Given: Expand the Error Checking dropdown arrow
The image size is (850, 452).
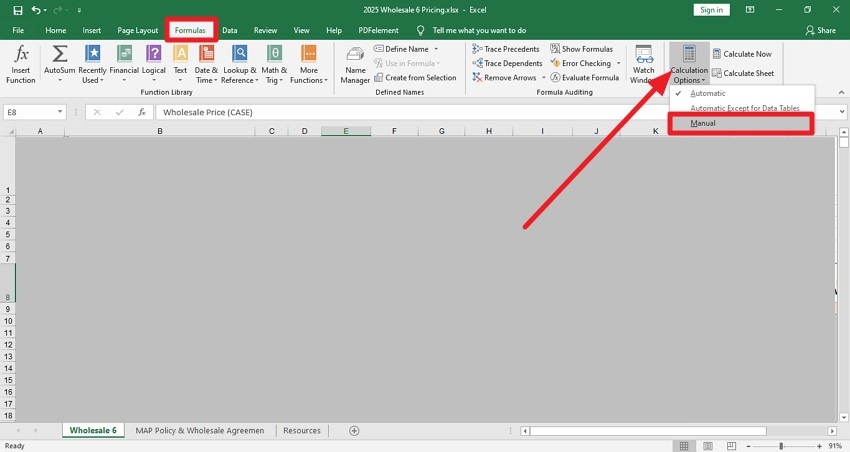Looking at the screenshot, I should 619,63.
